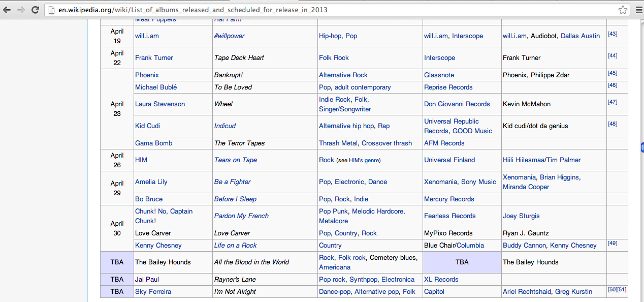Image resolution: width=644 pixels, height=302 pixels.
Task: Open the #willpower album link
Action: (x=229, y=36)
